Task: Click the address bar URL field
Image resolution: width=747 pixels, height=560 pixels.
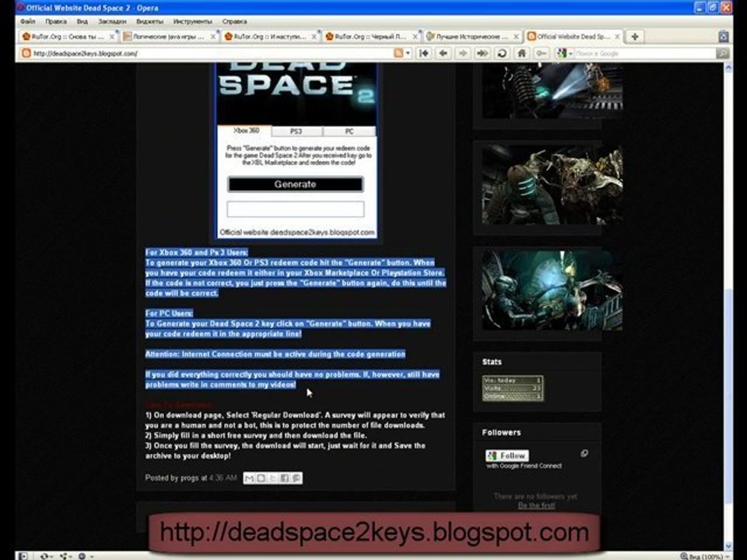Action: tap(209, 54)
